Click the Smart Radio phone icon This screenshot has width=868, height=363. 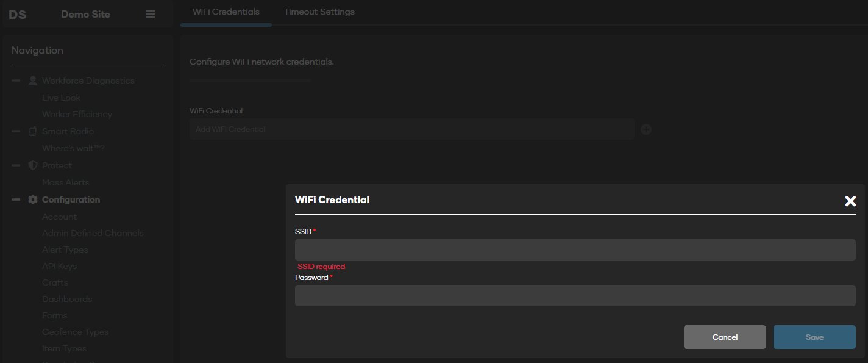click(32, 131)
